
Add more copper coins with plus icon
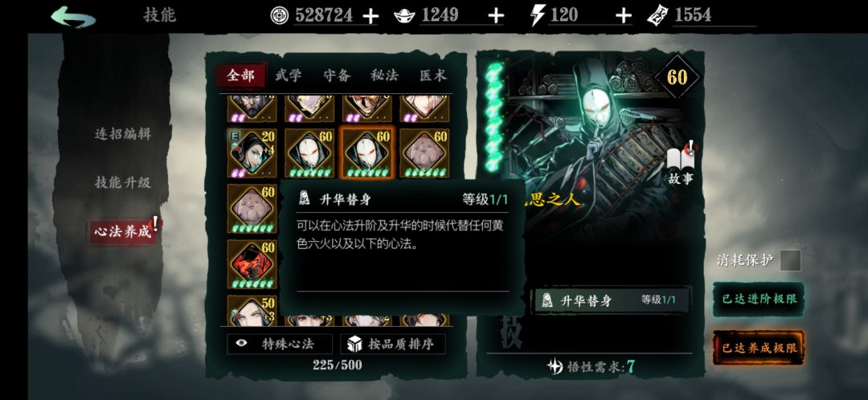pyautogui.click(x=371, y=17)
